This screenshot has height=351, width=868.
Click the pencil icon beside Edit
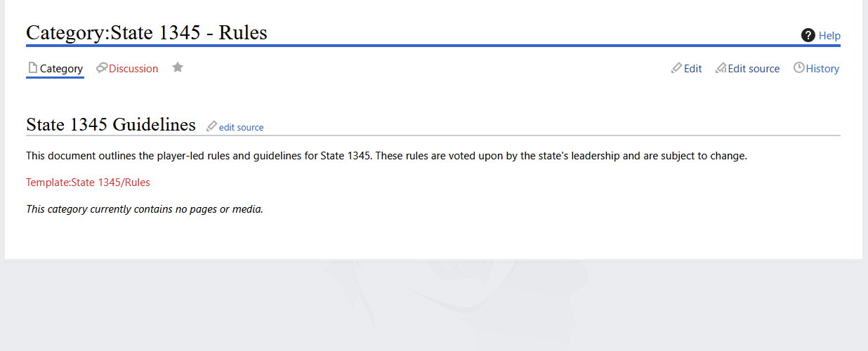pyautogui.click(x=676, y=68)
